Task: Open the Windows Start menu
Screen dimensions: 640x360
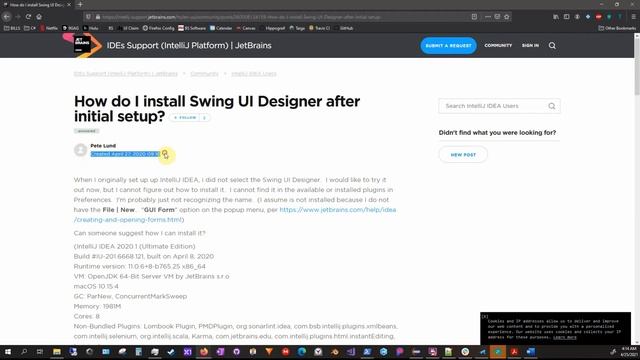Action: (x=8, y=351)
